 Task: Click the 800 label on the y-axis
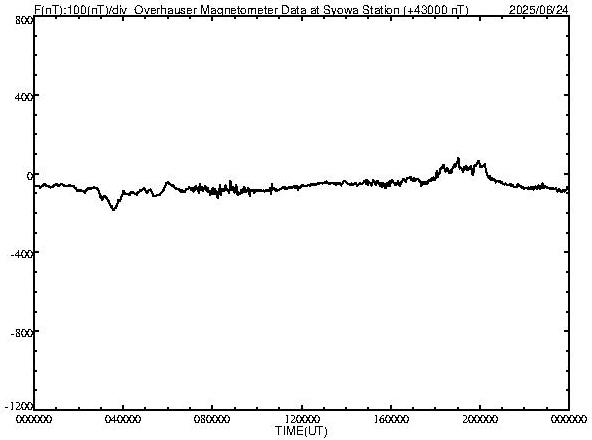pos(24,20)
